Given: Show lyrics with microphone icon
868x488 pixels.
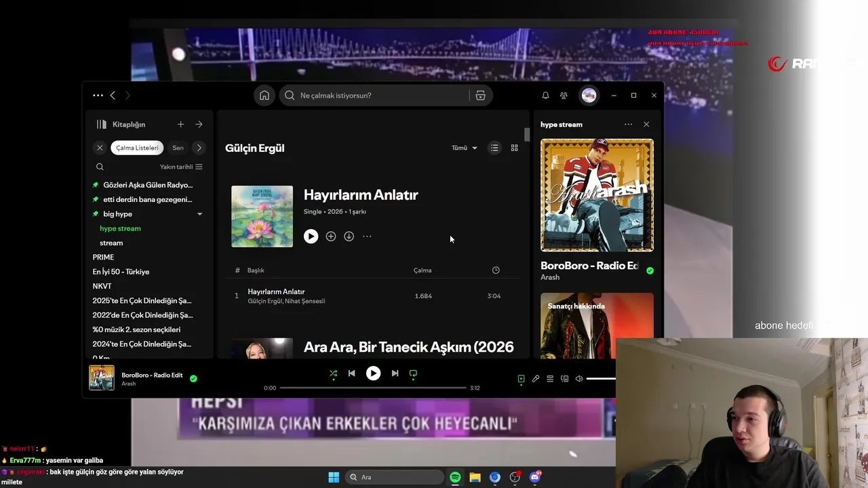Looking at the screenshot, I should coord(536,379).
